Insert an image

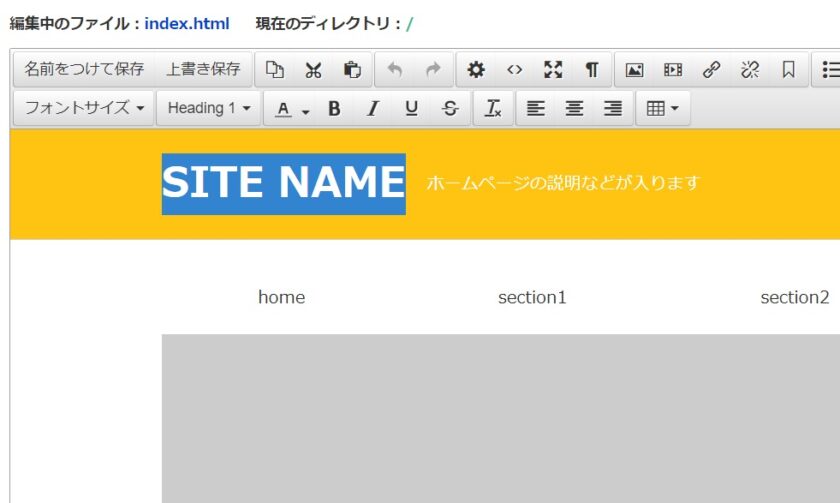(634, 70)
